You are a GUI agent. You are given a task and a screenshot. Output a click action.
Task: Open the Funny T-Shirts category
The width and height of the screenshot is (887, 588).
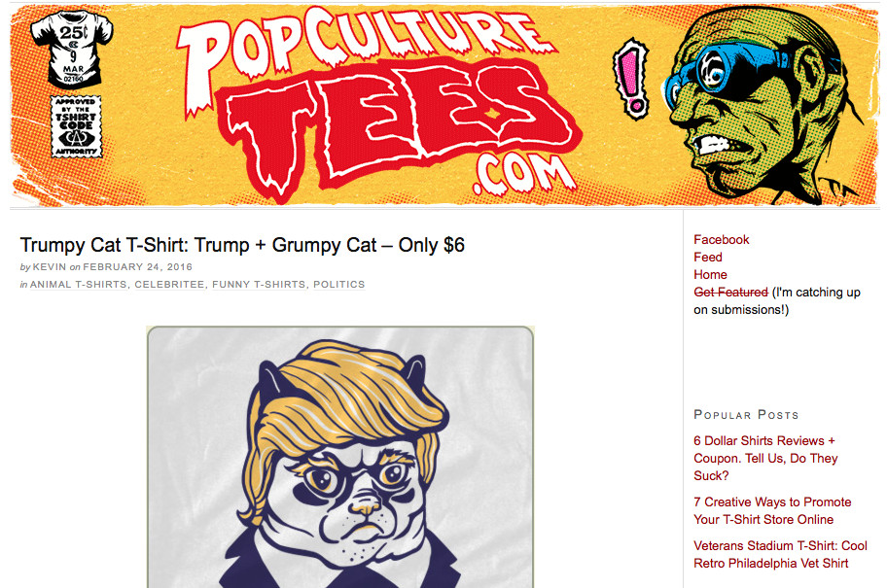(259, 285)
